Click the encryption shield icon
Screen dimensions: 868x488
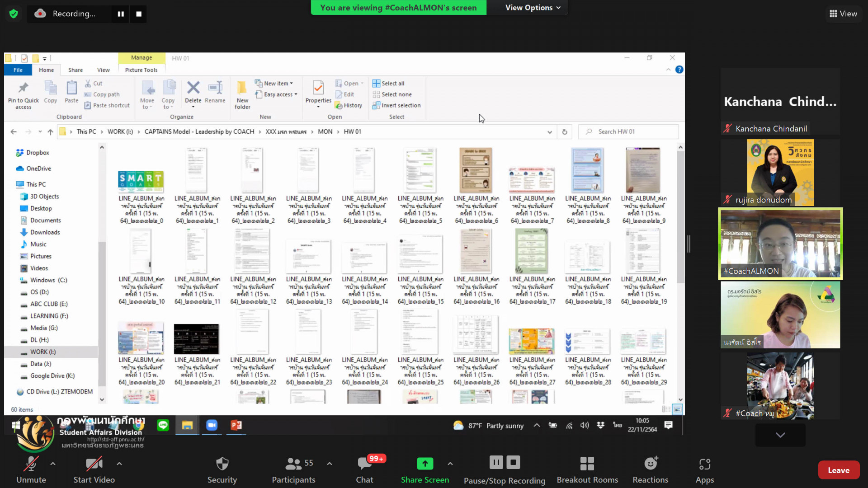(x=14, y=14)
